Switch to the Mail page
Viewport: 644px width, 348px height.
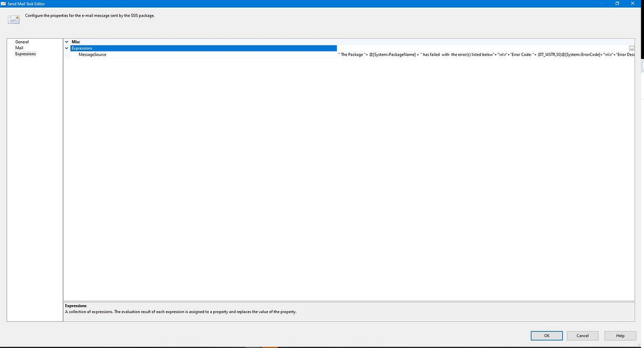[x=19, y=47]
